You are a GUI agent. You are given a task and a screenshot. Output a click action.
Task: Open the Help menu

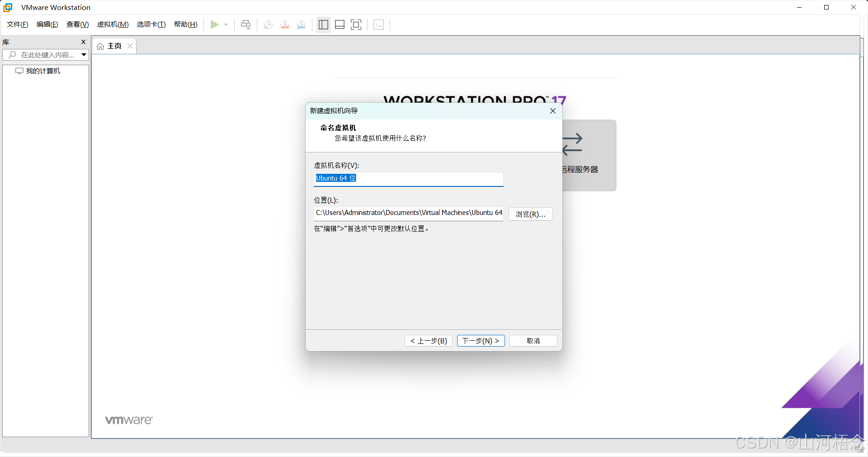point(186,24)
